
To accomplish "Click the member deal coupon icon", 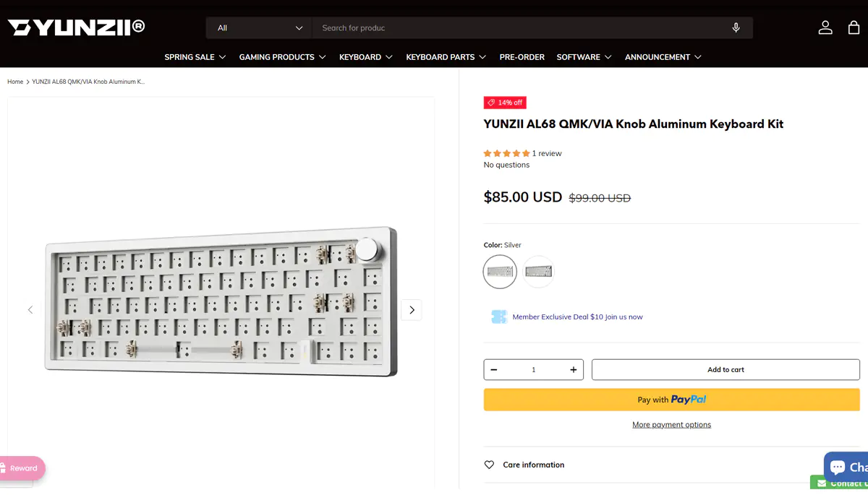I will click(x=499, y=317).
